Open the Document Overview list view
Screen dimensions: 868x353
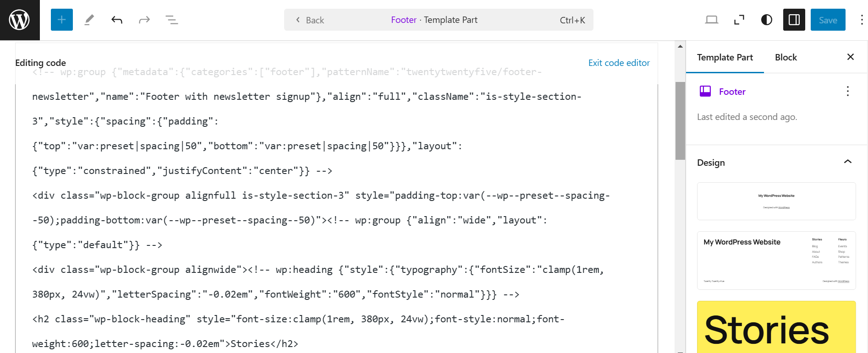point(172,20)
